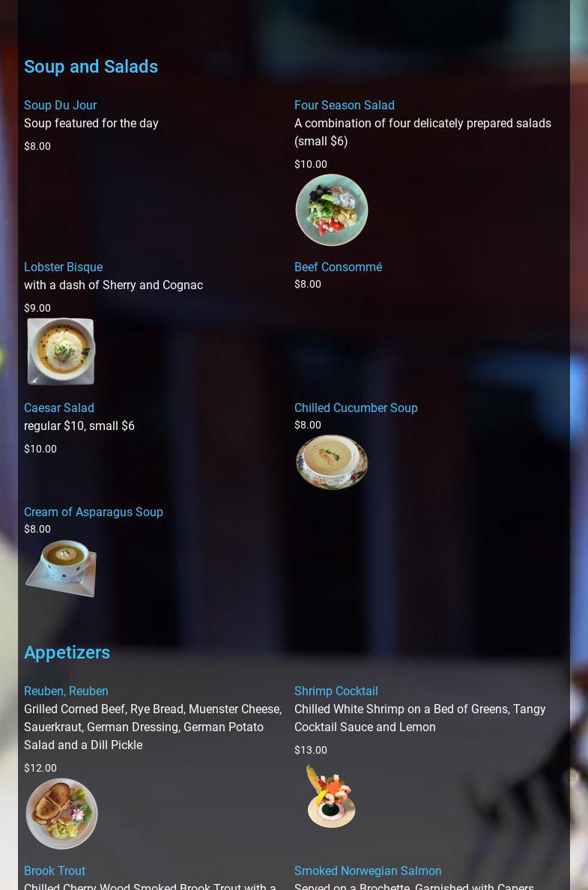Open Cream of Asparagus Soup photo

coord(61,568)
